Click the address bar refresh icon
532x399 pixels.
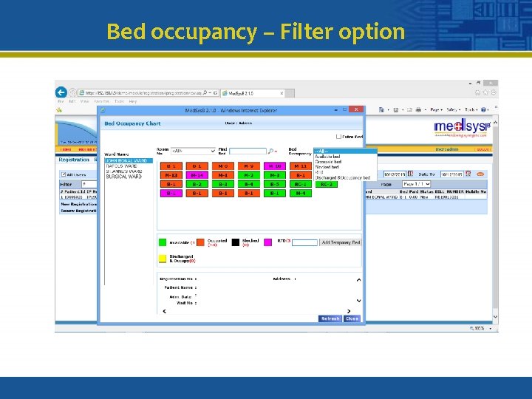point(216,92)
